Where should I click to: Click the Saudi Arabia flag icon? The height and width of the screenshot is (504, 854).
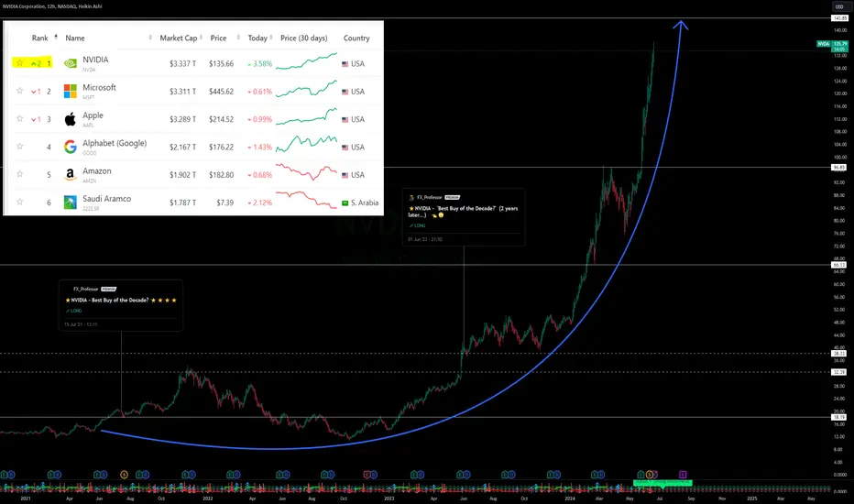click(345, 203)
